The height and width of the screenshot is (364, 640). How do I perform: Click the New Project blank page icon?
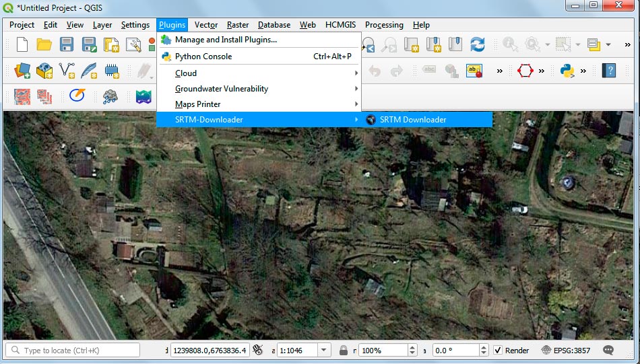pyautogui.click(x=22, y=44)
